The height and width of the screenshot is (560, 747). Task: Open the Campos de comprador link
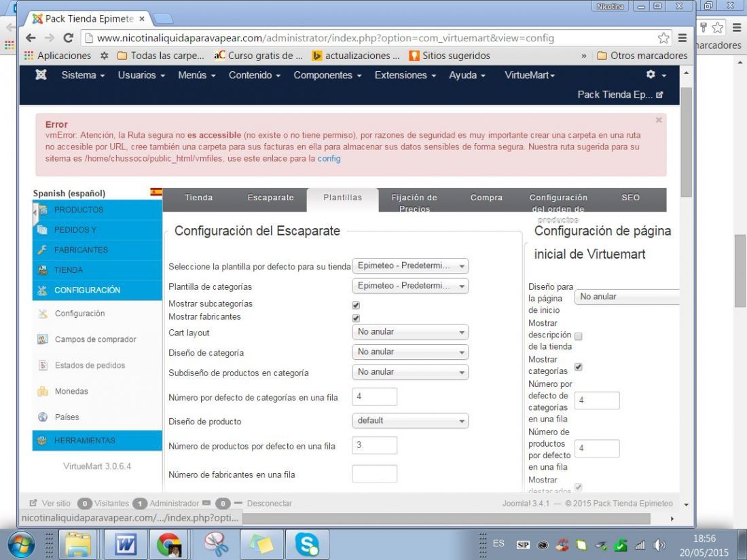(x=95, y=339)
